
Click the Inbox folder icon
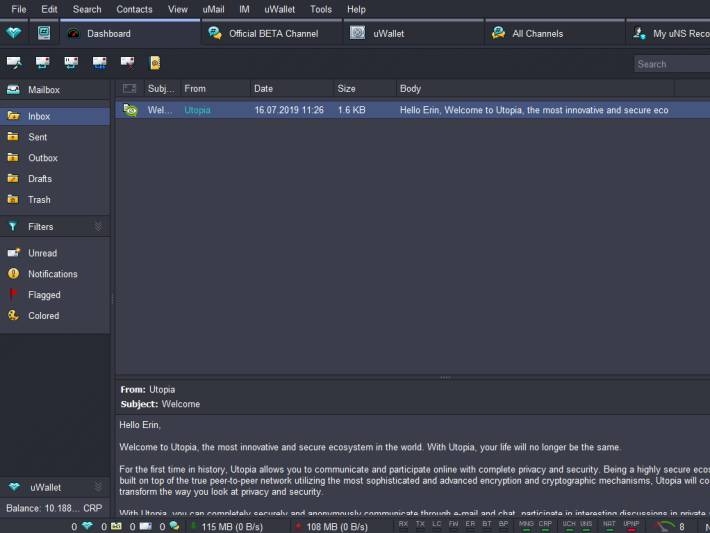click(13, 116)
